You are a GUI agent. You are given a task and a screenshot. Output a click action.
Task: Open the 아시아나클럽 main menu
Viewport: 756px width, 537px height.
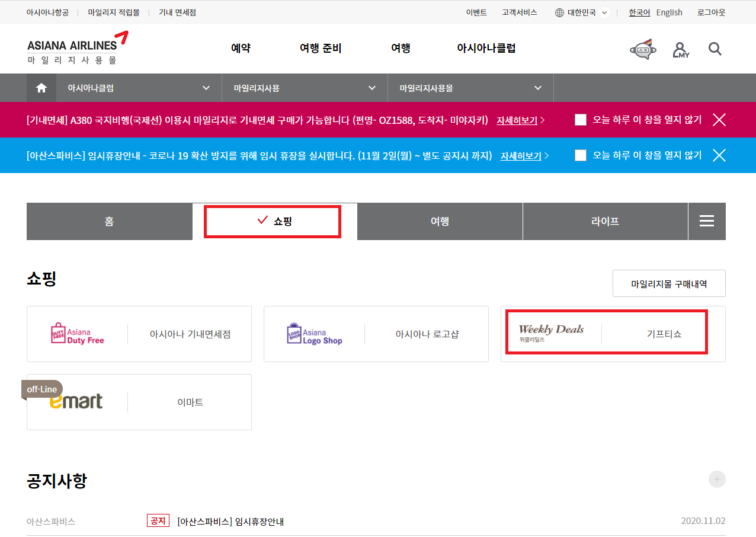[x=486, y=49]
